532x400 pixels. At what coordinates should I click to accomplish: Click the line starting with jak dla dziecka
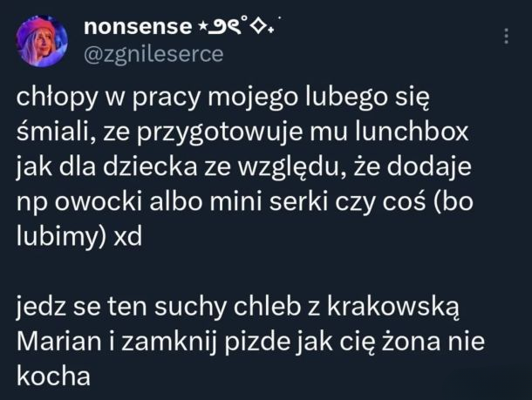pos(244,167)
